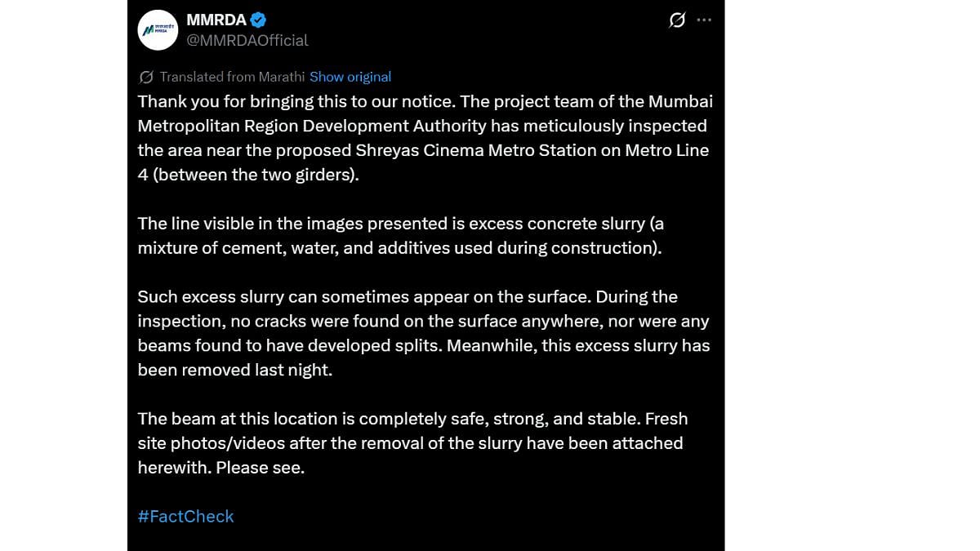The image size is (980, 551).
Task: Click the words 'been removed last night'
Action: point(234,370)
